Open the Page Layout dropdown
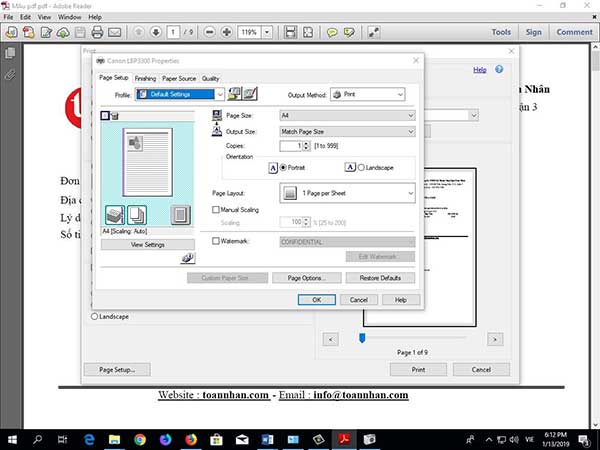This screenshot has width=600, height=450. pyautogui.click(x=347, y=193)
